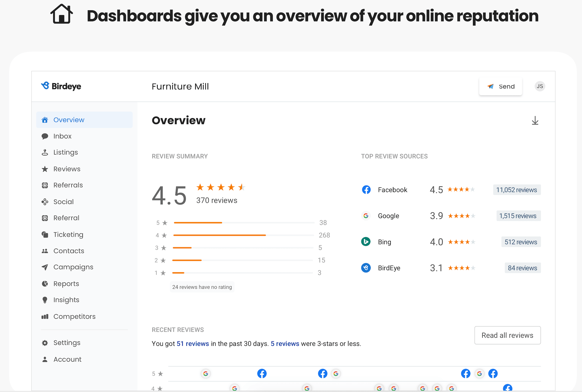Open the JS user avatar
This screenshot has width=582, height=392.
540,86
